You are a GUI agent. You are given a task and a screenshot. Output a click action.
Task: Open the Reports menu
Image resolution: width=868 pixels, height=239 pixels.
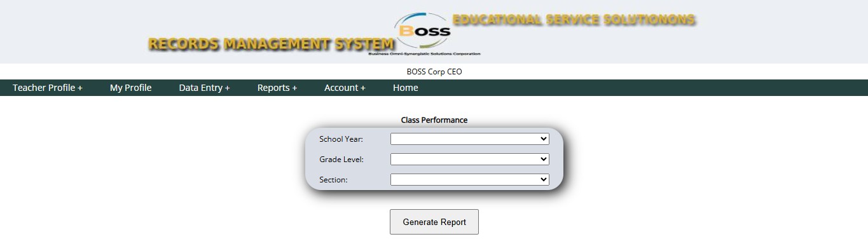click(277, 88)
